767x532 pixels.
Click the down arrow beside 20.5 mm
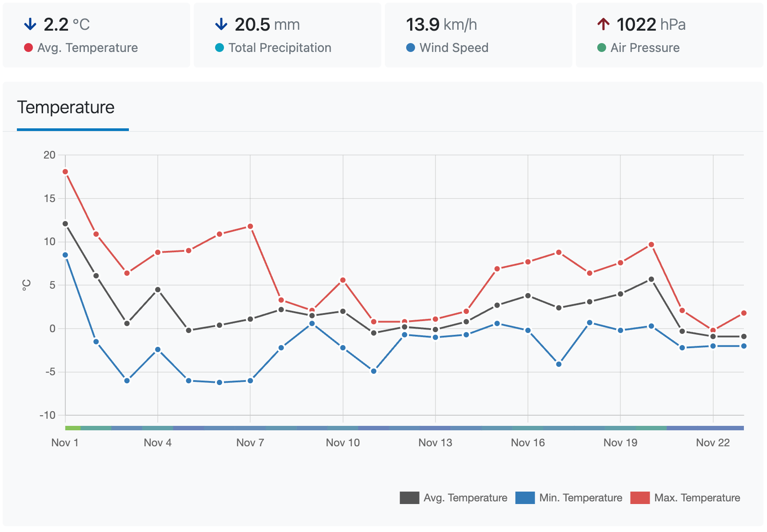tap(221, 24)
